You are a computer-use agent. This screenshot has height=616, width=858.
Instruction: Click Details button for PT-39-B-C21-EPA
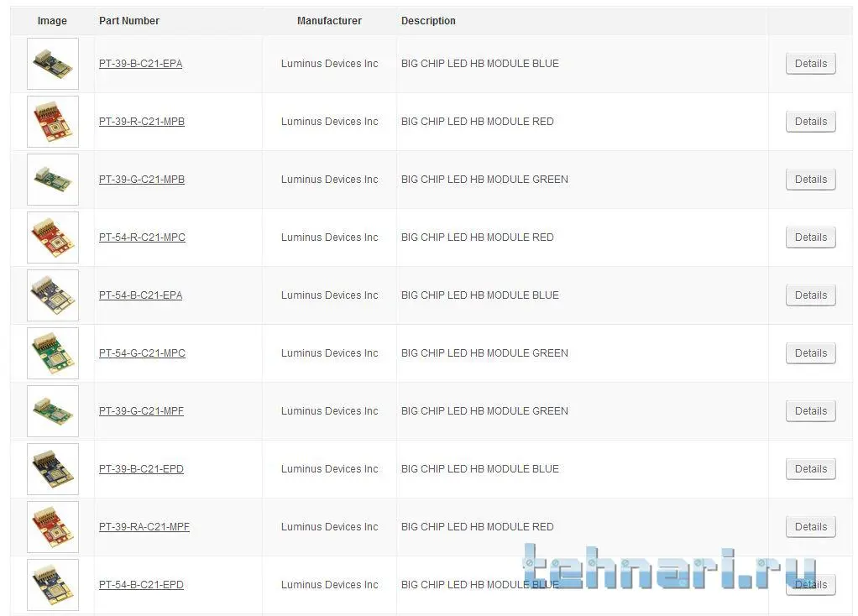[x=810, y=64]
